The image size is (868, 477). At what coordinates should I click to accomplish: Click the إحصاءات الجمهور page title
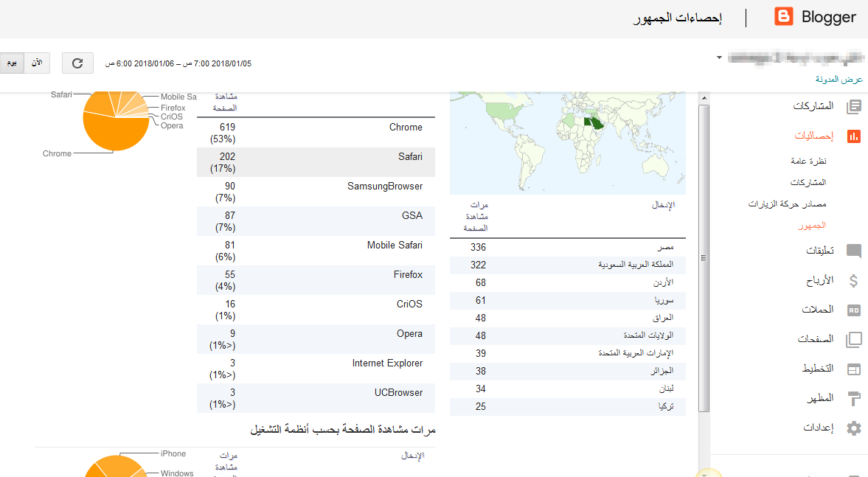pos(678,18)
